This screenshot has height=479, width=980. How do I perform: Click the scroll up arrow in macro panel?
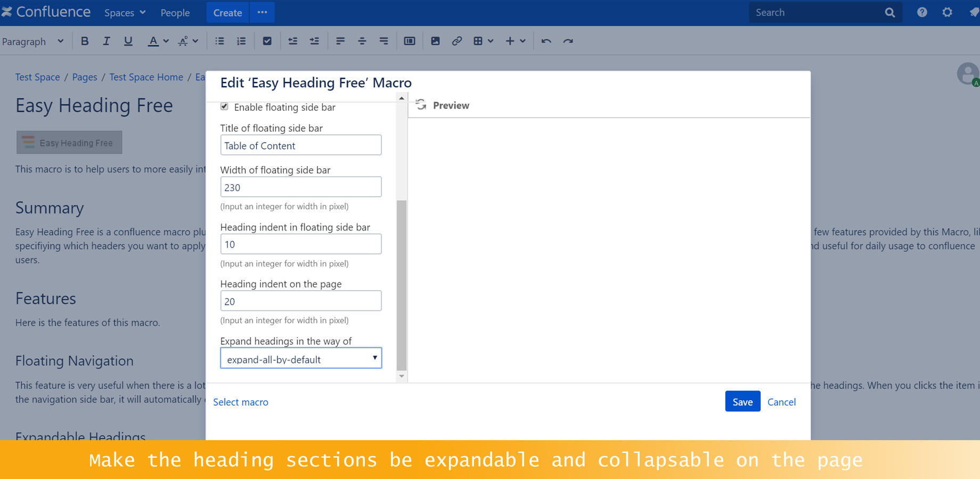[402, 98]
